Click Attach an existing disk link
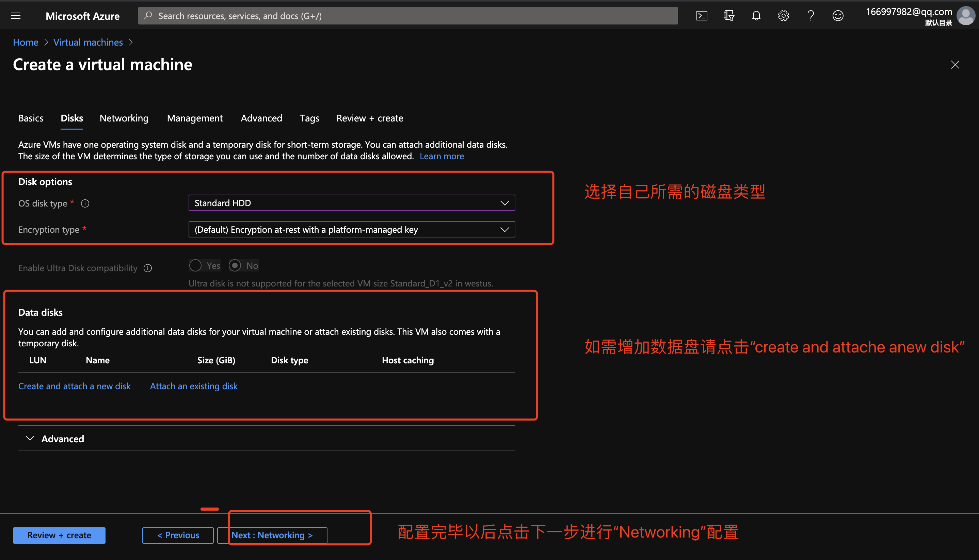This screenshot has width=979, height=560. (194, 386)
